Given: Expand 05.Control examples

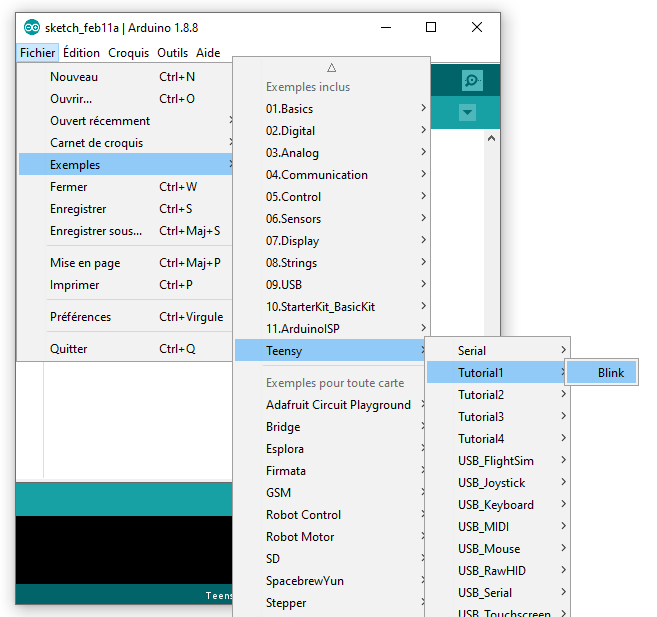Looking at the screenshot, I should (331, 197).
